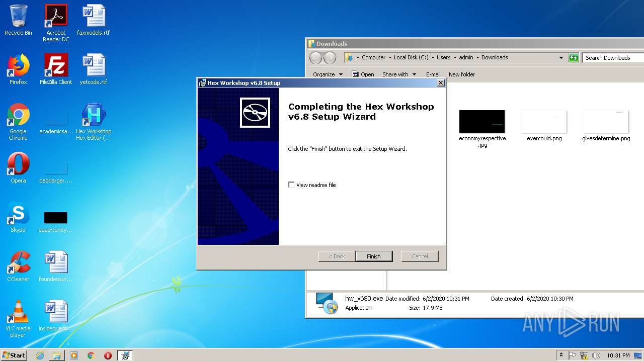Click hw_v680.exe filename in details pane
This screenshot has height=362, width=644.
[364, 299]
